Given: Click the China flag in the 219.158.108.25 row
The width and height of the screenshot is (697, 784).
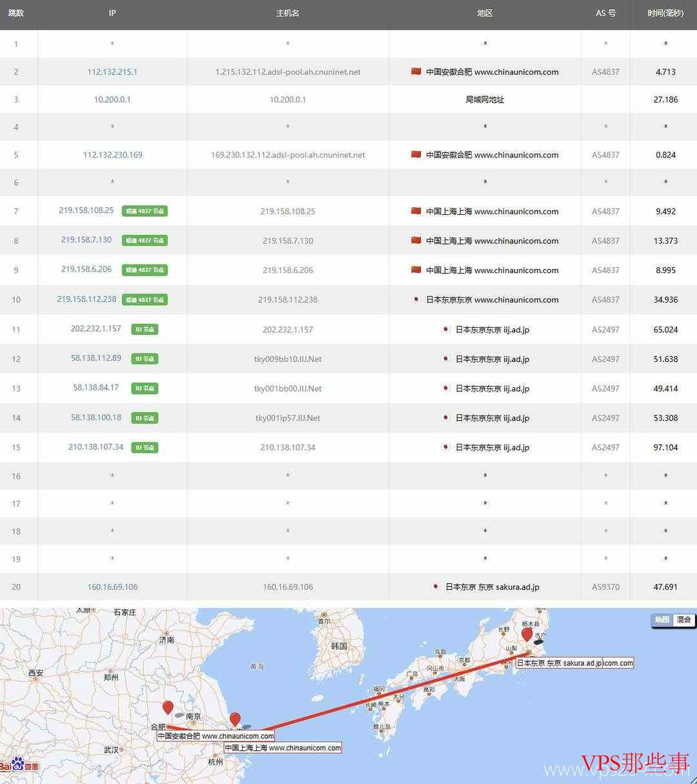Looking at the screenshot, I should (416, 211).
